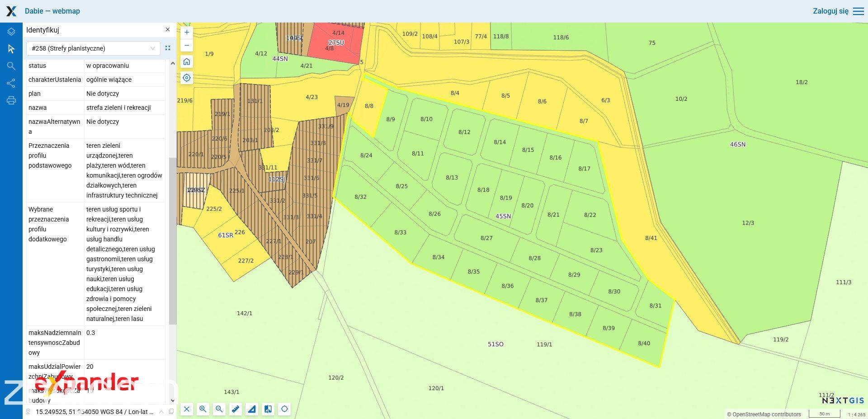868x419 pixels.
Task: Click parcel 142/1 on the map
Action: (245, 313)
